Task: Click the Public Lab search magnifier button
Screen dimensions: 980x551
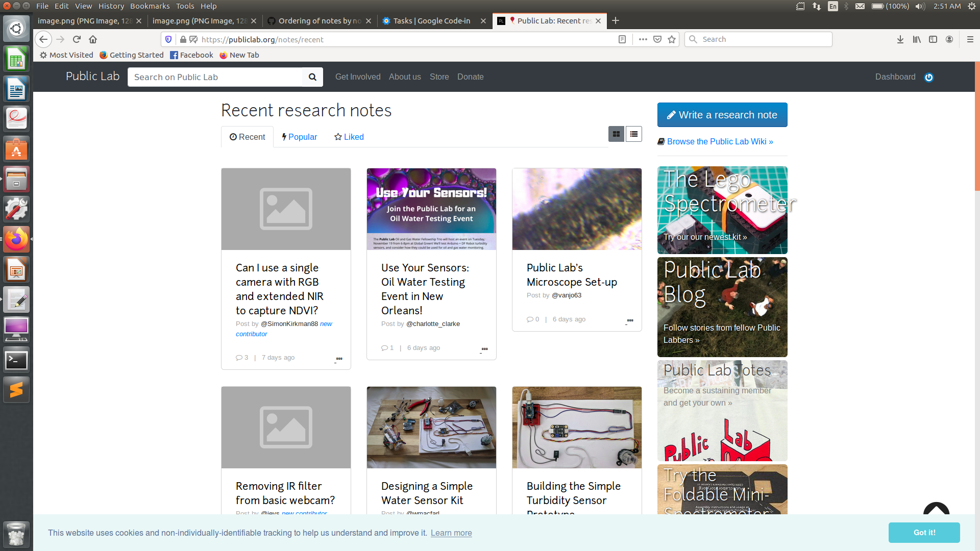Action: 312,77
